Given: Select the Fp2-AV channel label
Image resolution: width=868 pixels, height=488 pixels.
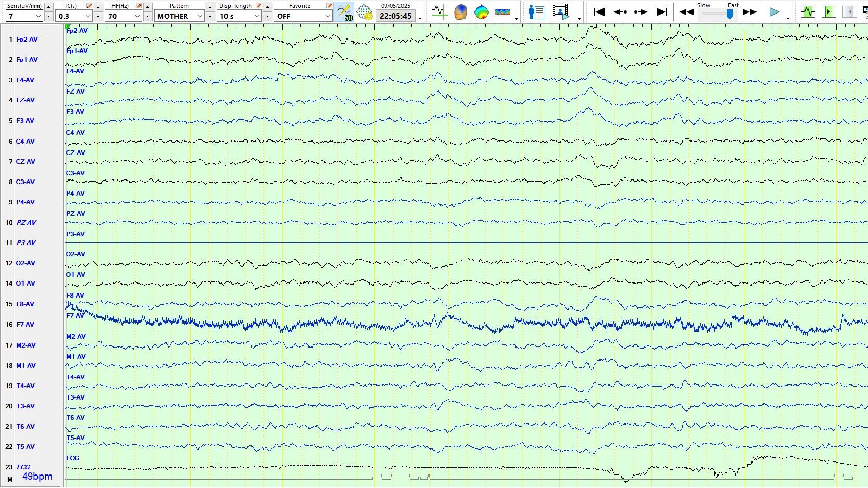Looking at the screenshot, I should (x=27, y=40).
